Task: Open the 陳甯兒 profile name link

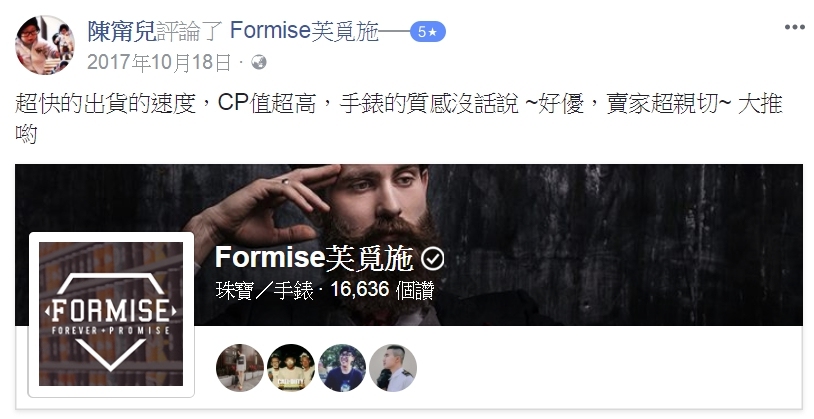Action: tap(121, 31)
